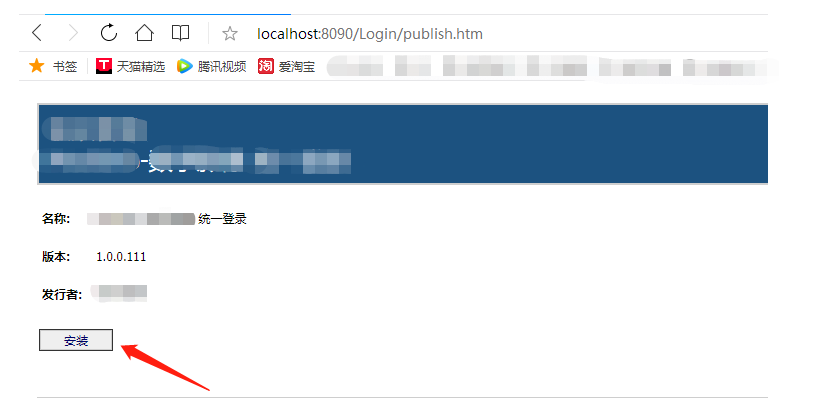The width and height of the screenshot is (816, 403).
Task: Click the red 天猫精选 T icon
Action: [x=104, y=66]
